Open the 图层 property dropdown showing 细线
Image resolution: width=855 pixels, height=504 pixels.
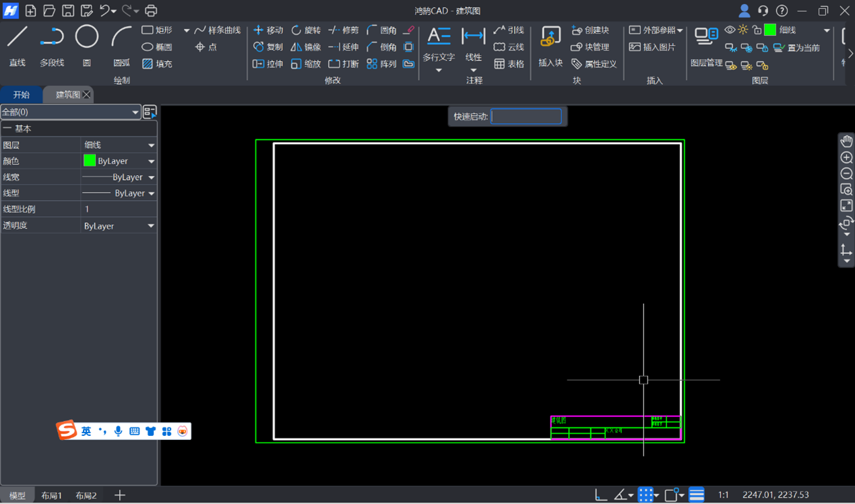[119, 145]
